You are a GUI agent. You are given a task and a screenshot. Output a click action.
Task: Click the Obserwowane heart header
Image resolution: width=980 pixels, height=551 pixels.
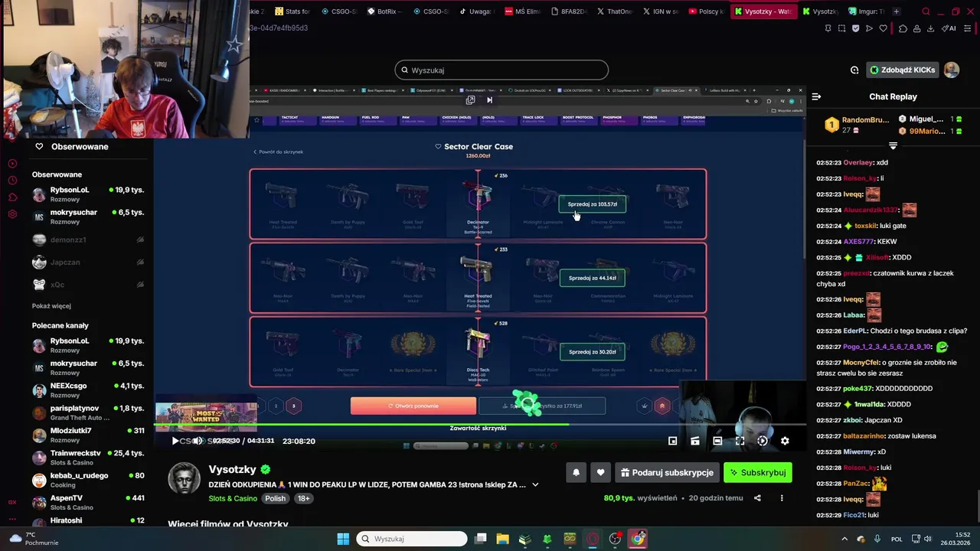click(x=73, y=146)
